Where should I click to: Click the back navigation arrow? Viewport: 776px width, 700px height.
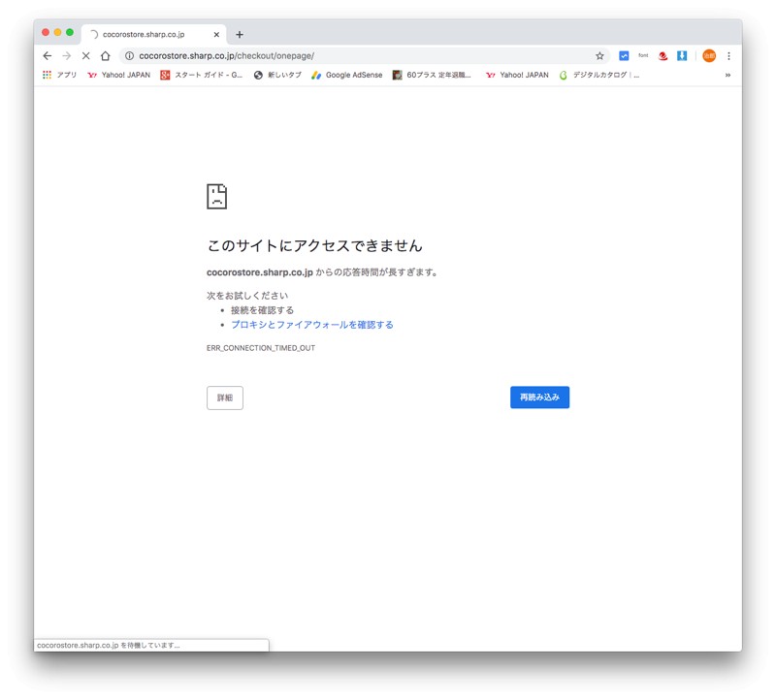(47, 56)
